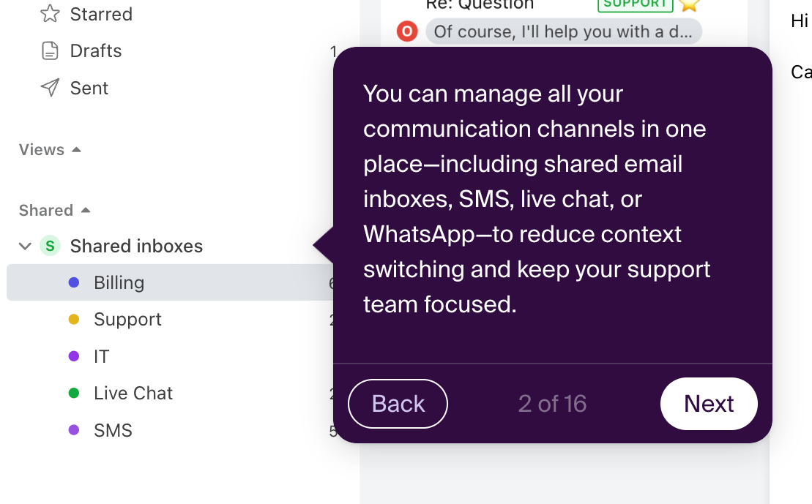
Task: Select the SMS inbox
Action: click(113, 431)
